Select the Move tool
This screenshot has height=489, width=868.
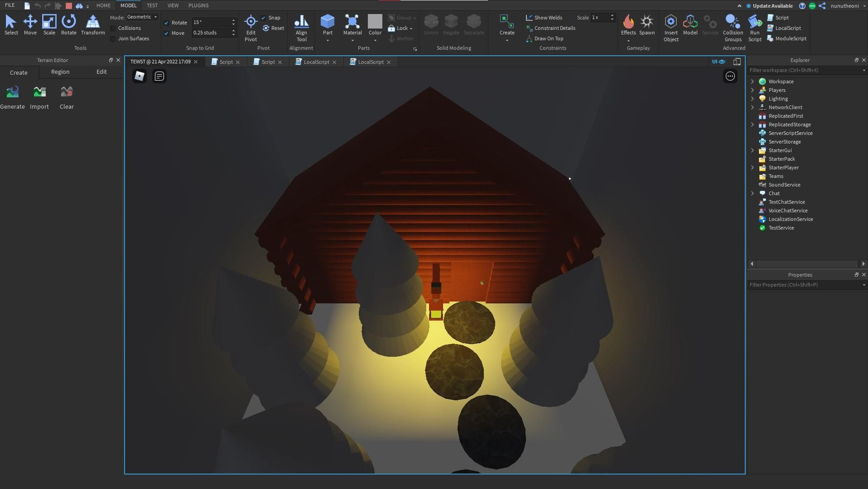tap(30, 25)
